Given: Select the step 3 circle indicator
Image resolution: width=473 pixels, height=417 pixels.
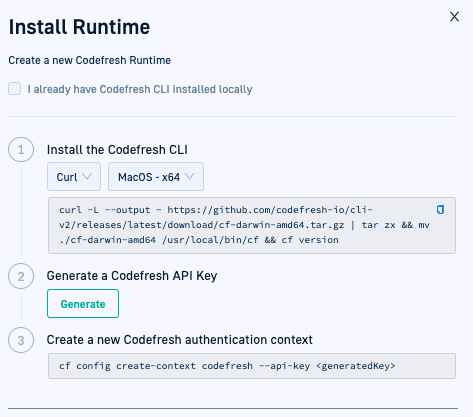Looking at the screenshot, I should (21, 340).
